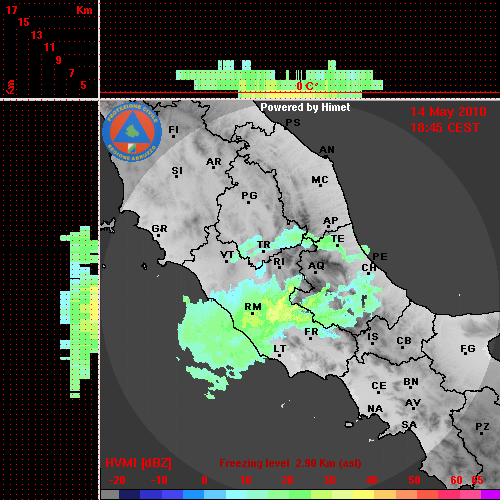Click the HVMI [dBZ] label

[x=138, y=463]
